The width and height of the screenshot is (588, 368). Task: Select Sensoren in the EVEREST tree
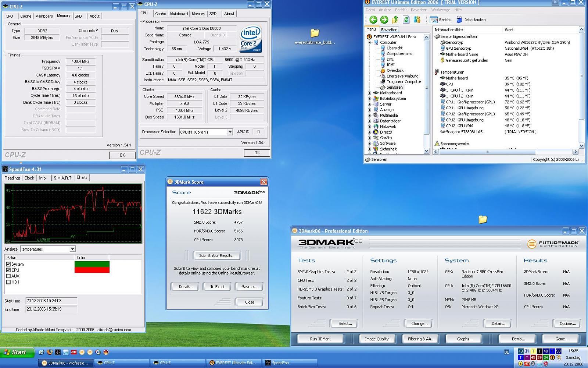tap(394, 87)
